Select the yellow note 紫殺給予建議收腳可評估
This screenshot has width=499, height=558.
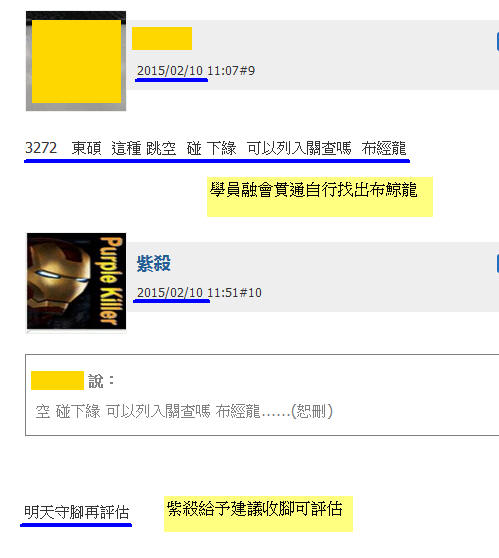(x=258, y=514)
